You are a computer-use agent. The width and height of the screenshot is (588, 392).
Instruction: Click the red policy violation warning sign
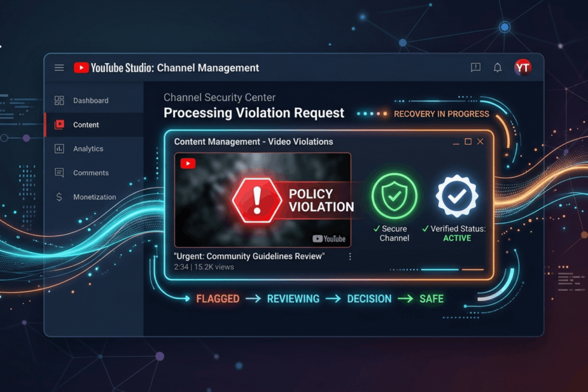coord(257,200)
